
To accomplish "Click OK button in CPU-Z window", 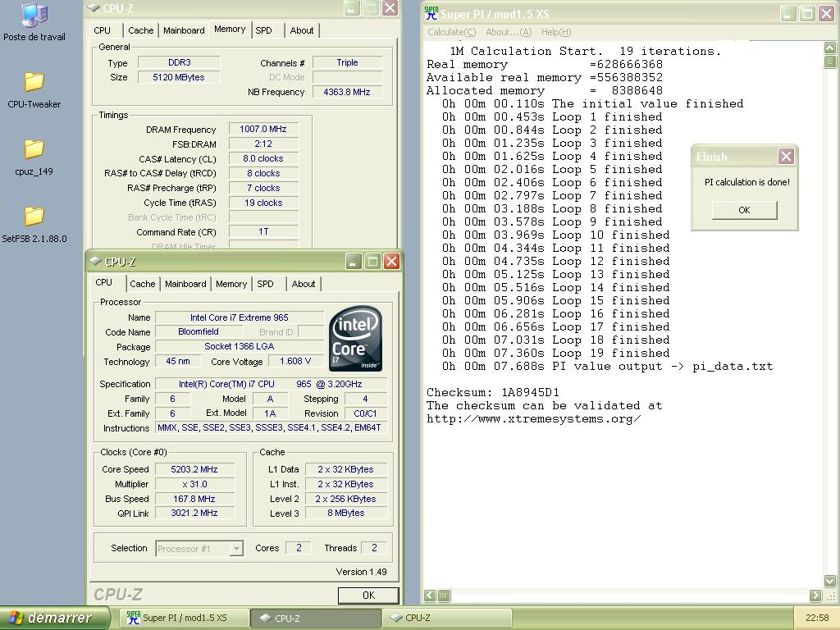I will click(x=368, y=596).
